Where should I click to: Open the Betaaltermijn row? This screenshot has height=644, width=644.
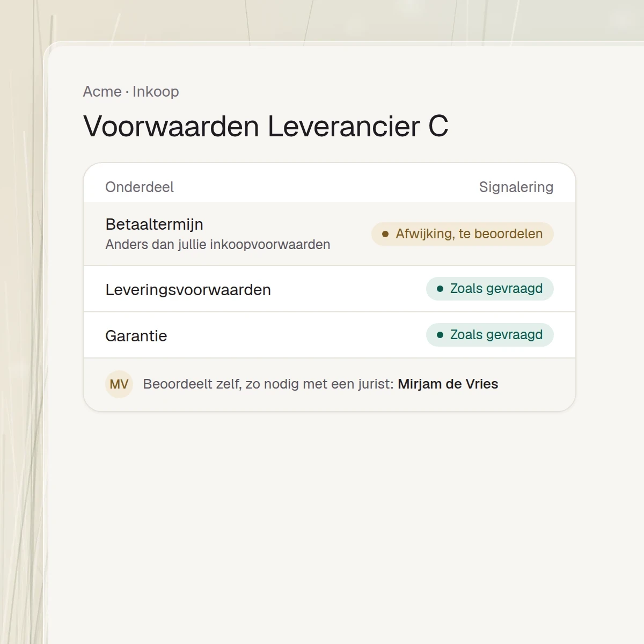[x=330, y=234]
